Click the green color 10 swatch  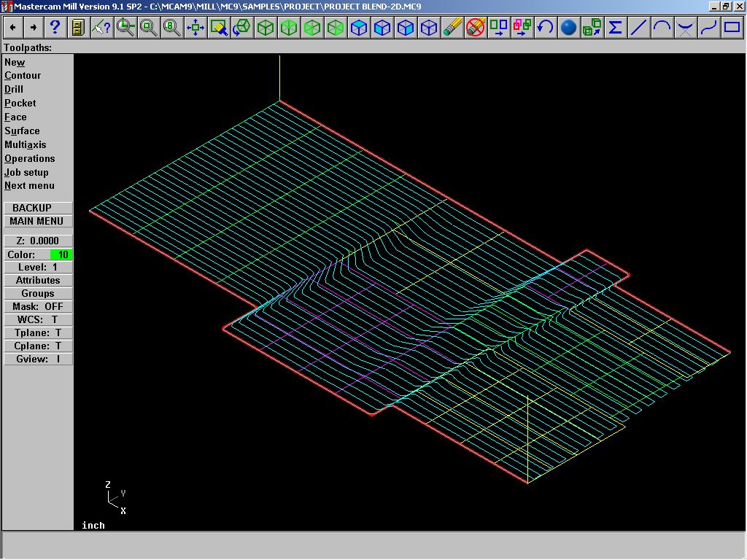pos(61,254)
